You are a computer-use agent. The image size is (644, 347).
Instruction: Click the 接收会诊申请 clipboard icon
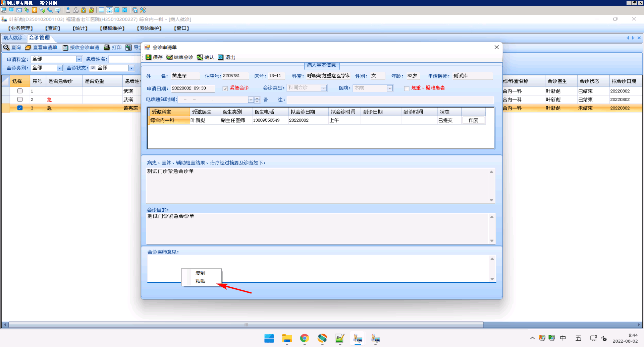[x=65, y=48]
